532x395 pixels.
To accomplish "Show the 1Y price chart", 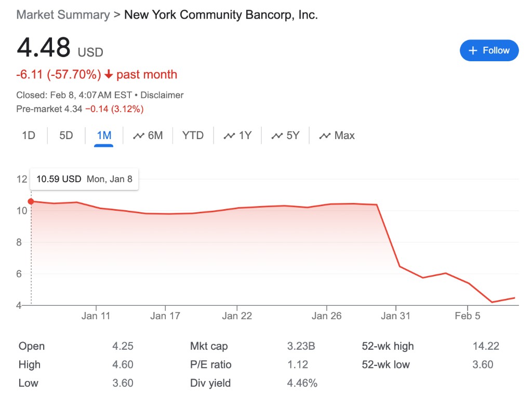I will [x=245, y=135].
